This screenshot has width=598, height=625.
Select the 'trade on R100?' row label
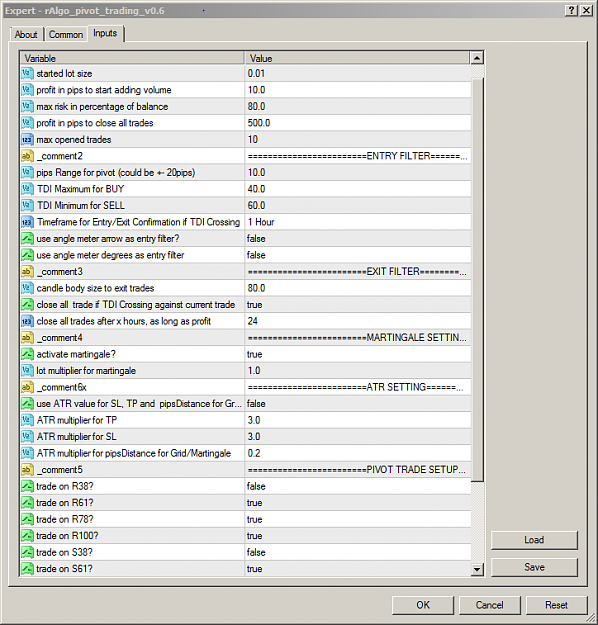pyautogui.click(x=67, y=536)
